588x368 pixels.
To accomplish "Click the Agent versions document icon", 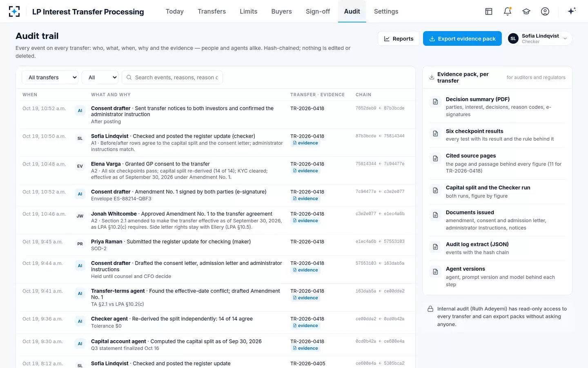I will 436,272.
